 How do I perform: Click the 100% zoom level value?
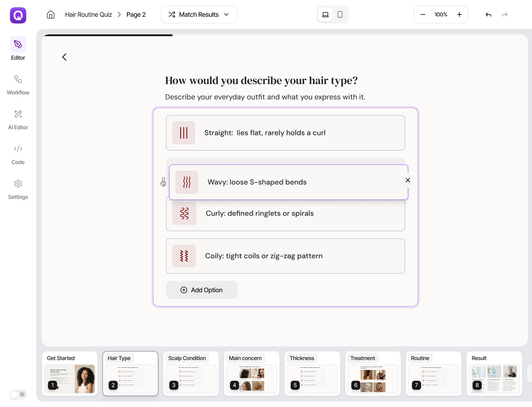[441, 15]
